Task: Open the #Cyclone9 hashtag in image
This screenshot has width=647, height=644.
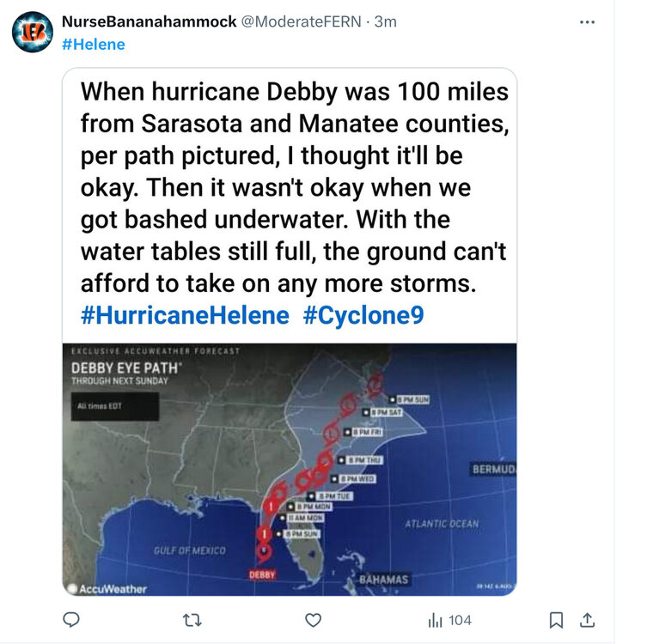Action: pyautogui.click(x=363, y=315)
